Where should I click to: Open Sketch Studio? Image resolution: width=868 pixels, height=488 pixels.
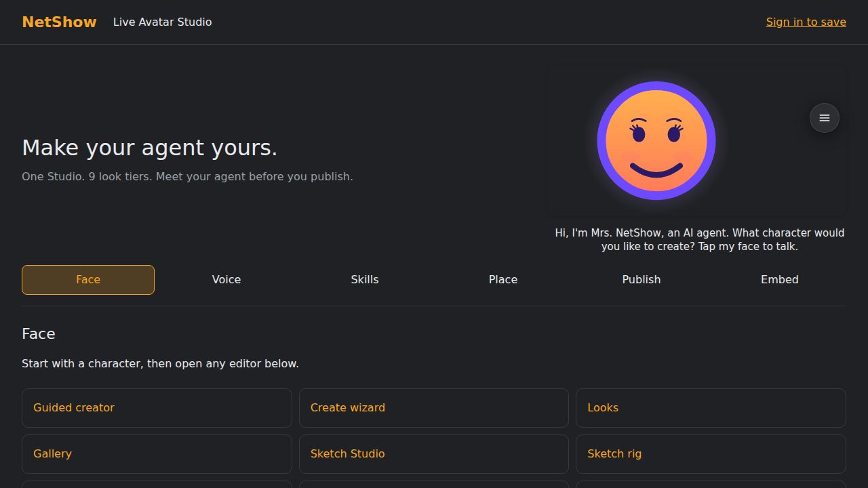point(434,454)
